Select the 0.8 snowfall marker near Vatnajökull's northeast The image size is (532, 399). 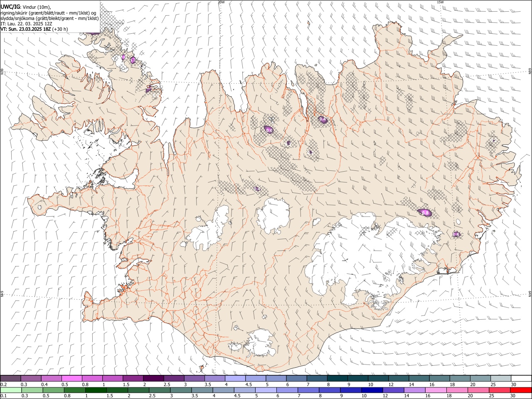pos(425,213)
